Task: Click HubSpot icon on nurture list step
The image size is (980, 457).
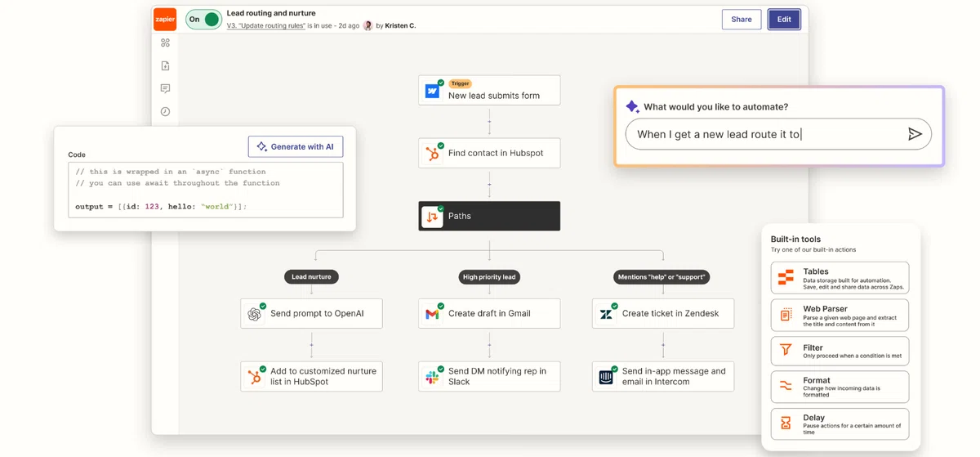Action: 255,377
